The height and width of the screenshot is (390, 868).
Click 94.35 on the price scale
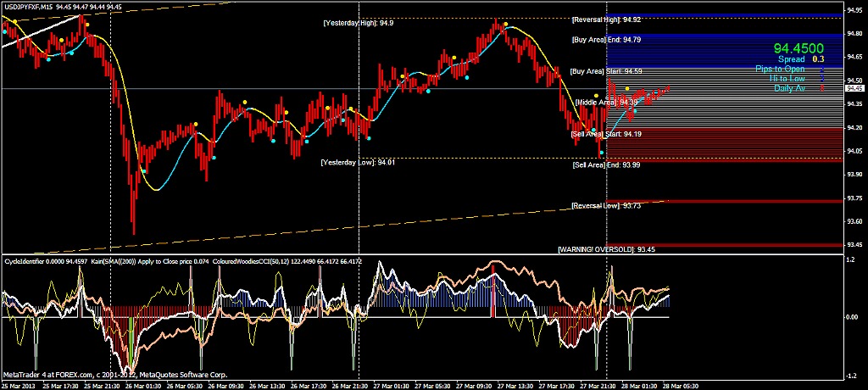click(x=855, y=104)
